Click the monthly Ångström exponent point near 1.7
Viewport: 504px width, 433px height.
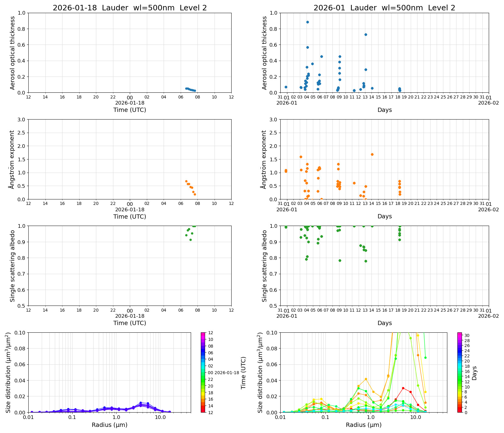pyautogui.click(x=372, y=154)
